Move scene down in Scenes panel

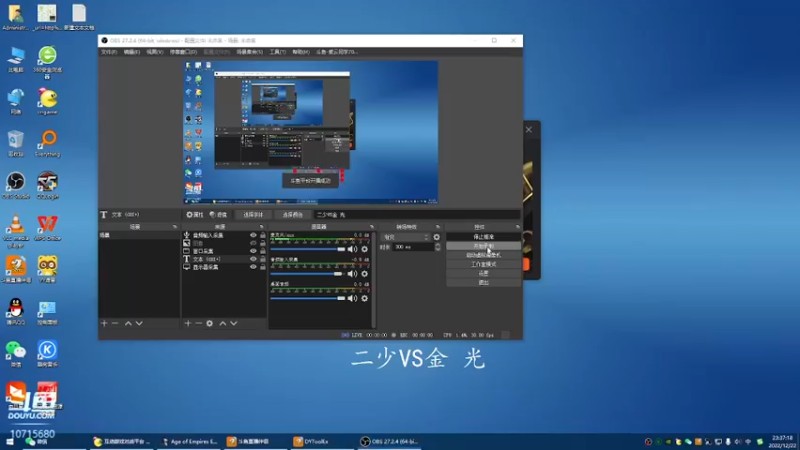(x=139, y=323)
